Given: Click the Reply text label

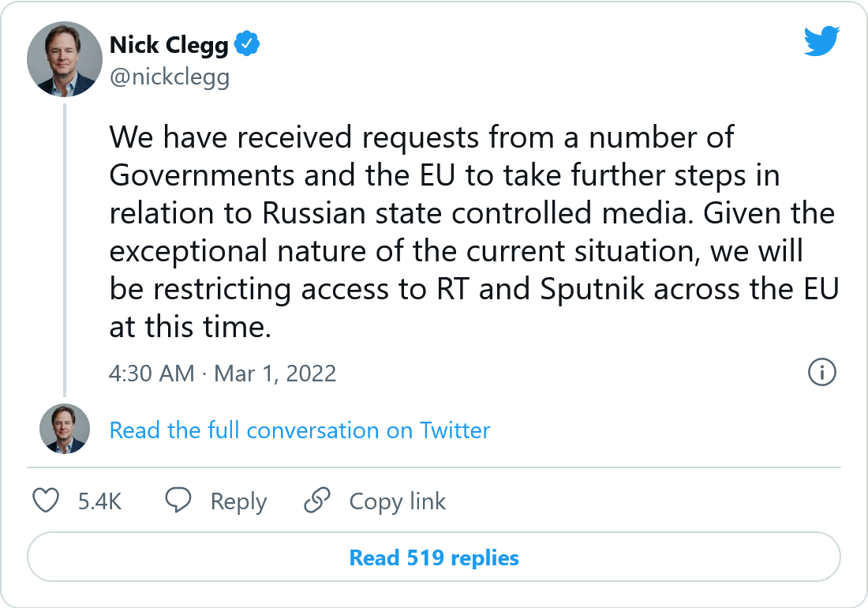Looking at the screenshot, I should (238, 501).
